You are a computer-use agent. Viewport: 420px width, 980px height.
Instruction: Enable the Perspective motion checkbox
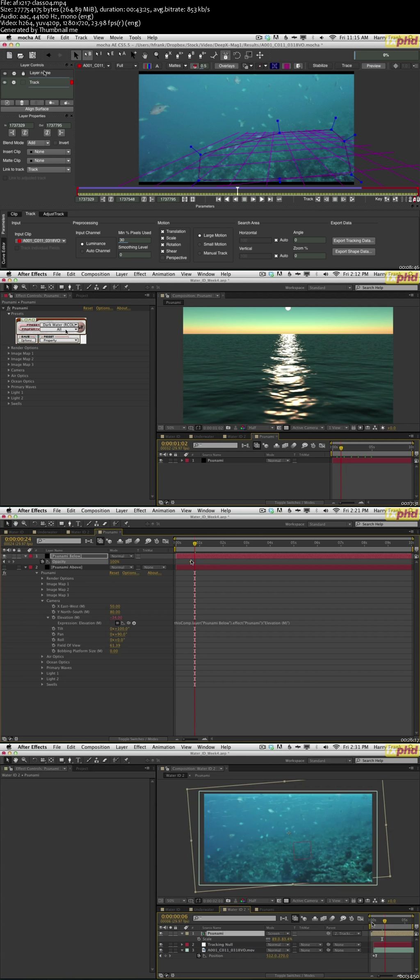[162, 258]
